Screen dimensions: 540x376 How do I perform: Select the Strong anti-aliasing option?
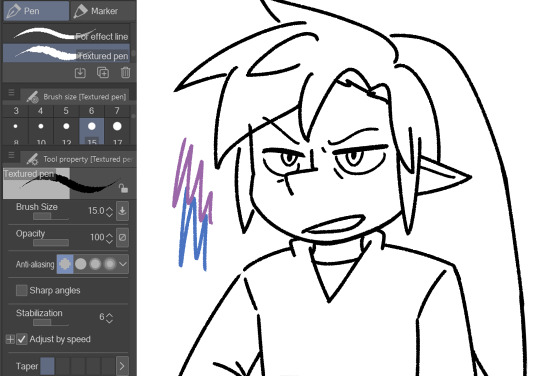click(110, 264)
